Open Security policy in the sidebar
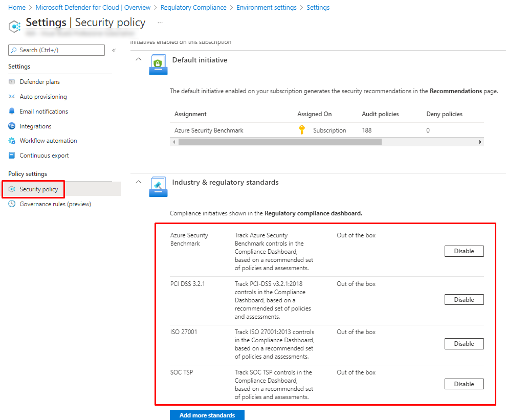 click(38, 189)
